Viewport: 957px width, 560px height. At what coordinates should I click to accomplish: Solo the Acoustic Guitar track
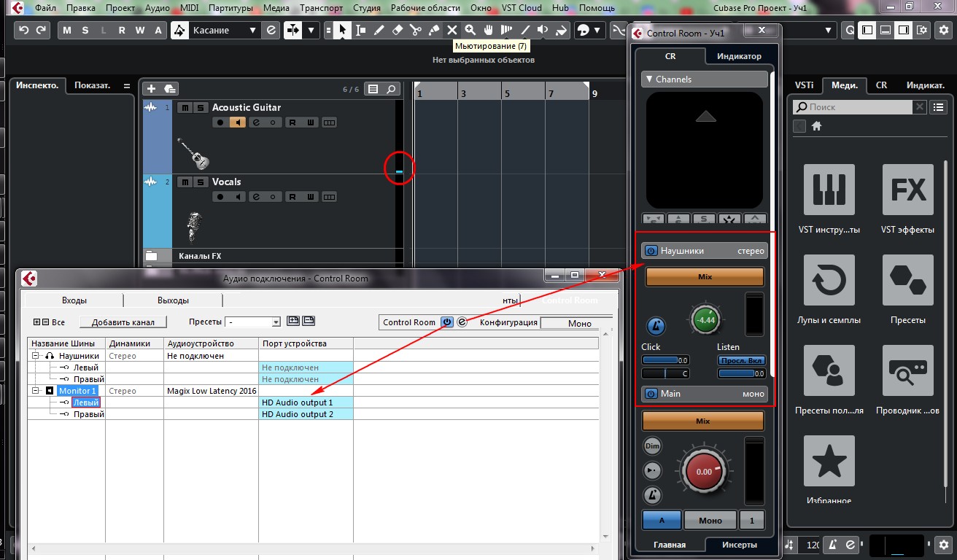199,107
